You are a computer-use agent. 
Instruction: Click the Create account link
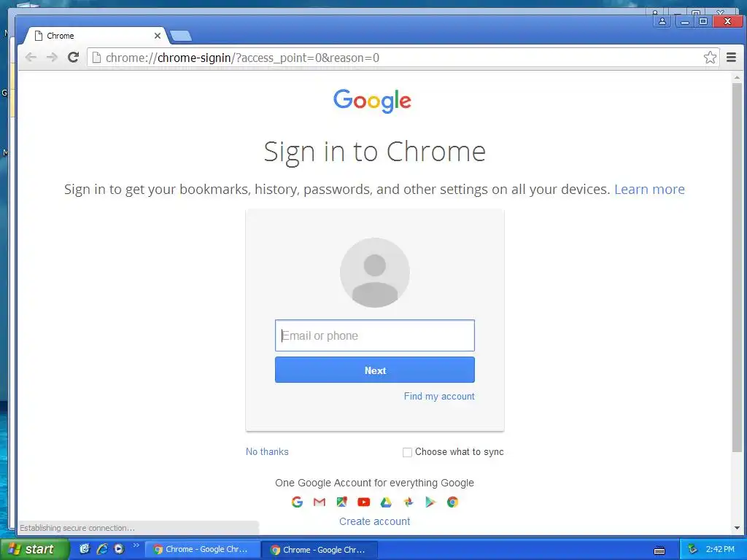[x=374, y=521]
